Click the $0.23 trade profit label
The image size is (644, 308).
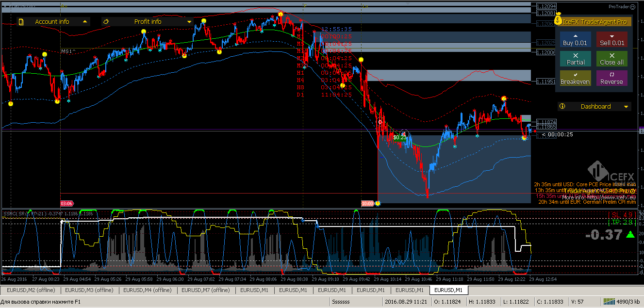pyautogui.click(x=400, y=137)
